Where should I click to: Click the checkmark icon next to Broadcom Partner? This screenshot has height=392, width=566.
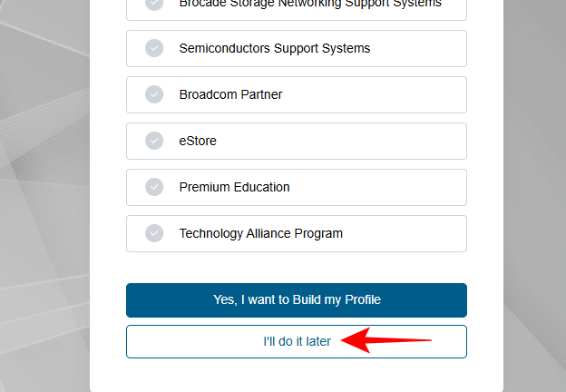pos(154,94)
